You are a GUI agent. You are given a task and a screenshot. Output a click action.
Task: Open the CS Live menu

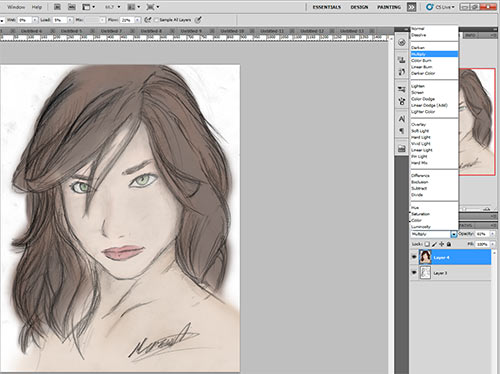pyautogui.click(x=440, y=7)
